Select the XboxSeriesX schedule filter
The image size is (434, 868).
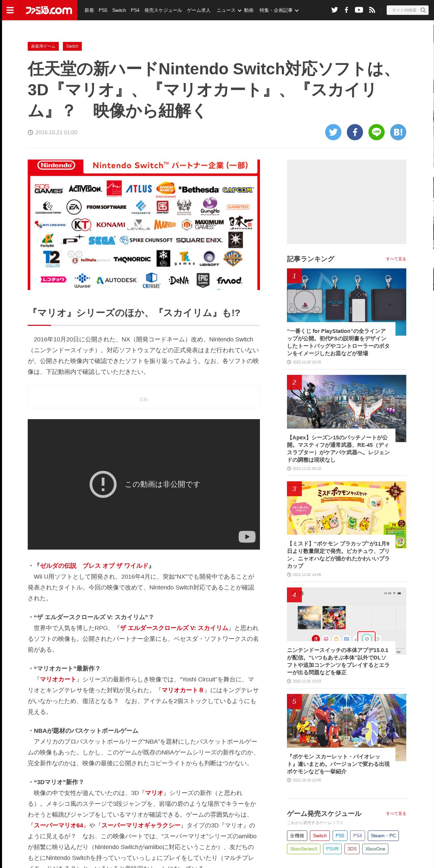(304, 849)
